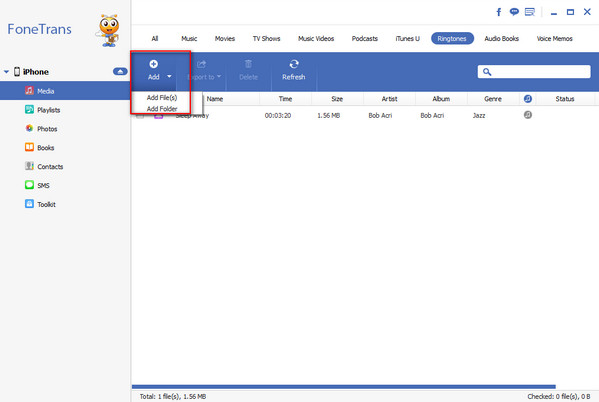Collapse the iPhone device tree

point(6,71)
